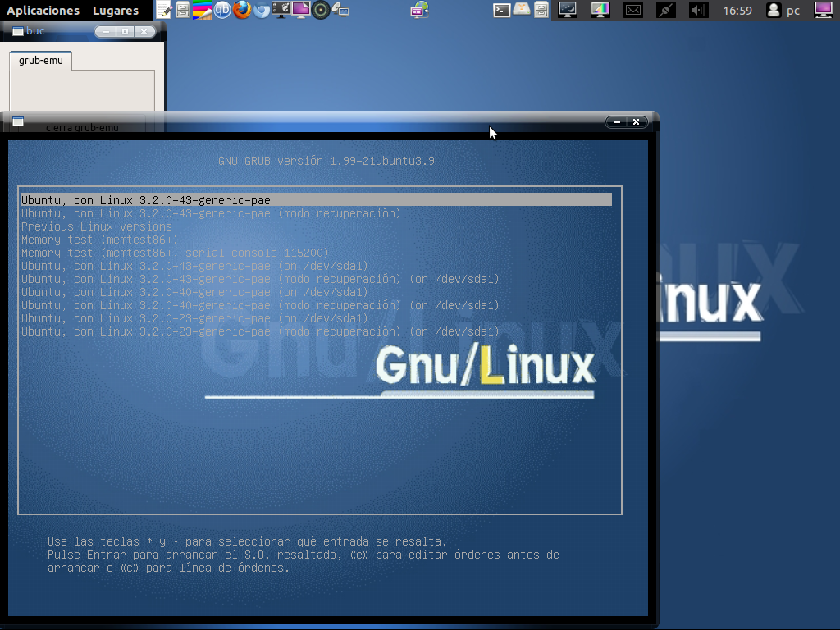Launch the terminal from the top panel
Image resolution: width=840 pixels, height=630 pixels.
click(501, 10)
